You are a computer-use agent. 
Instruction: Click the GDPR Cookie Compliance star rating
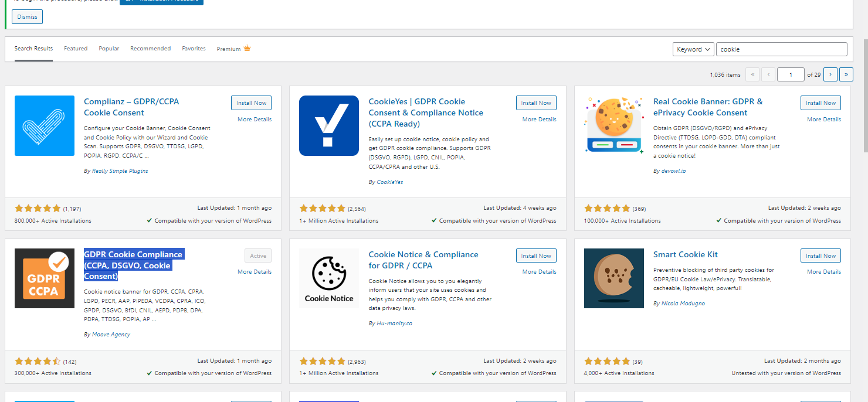point(38,361)
